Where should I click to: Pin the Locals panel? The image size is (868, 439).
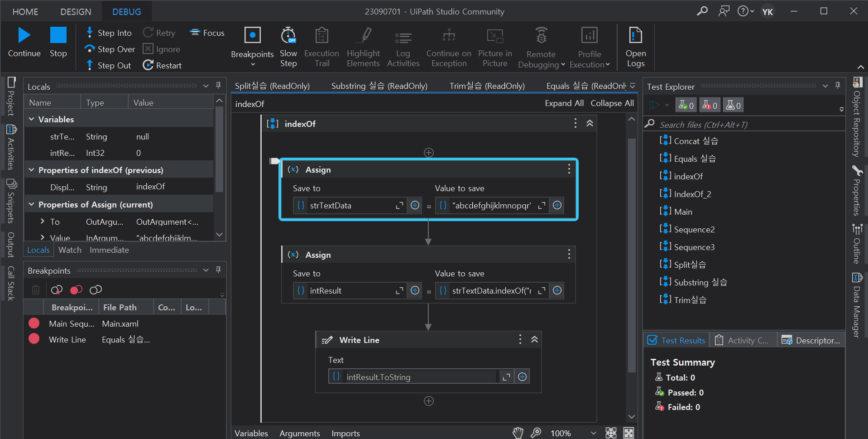coord(218,85)
